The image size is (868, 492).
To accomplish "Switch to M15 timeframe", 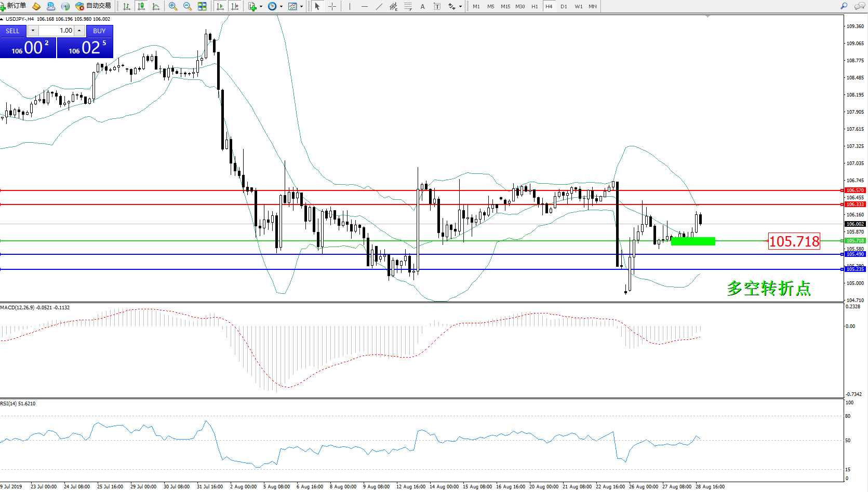I will [505, 6].
